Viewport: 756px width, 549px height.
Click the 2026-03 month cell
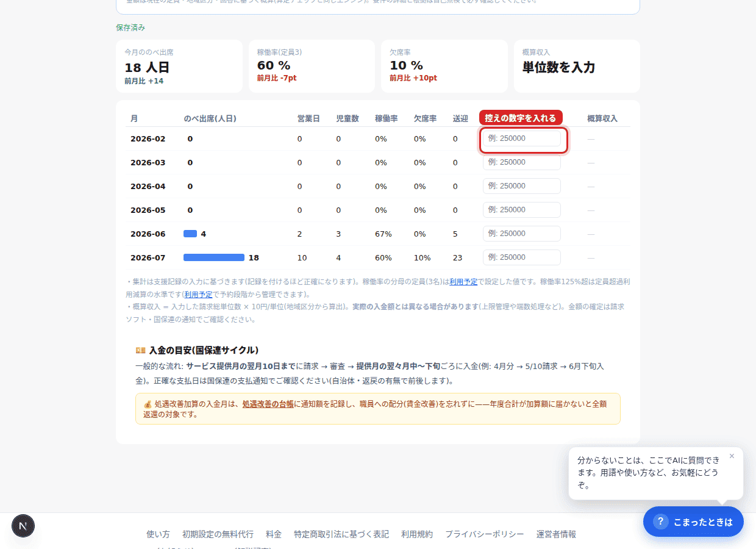[x=148, y=163]
